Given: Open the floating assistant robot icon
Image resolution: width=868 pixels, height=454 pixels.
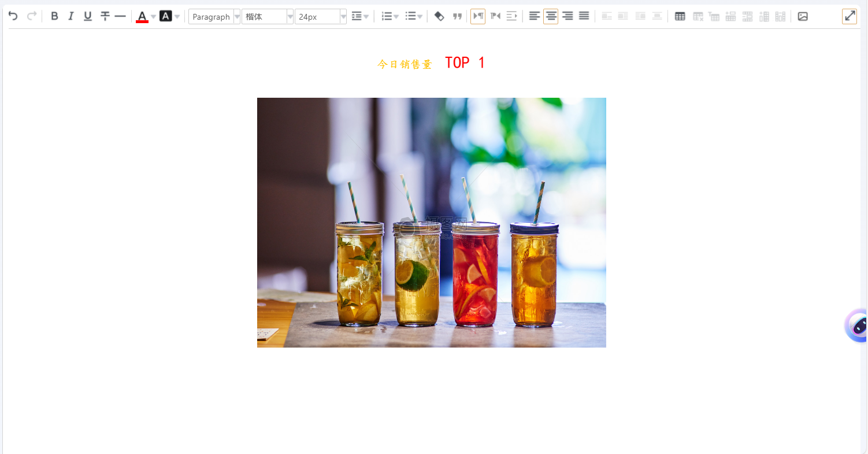Looking at the screenshot, I should [857, 326].
